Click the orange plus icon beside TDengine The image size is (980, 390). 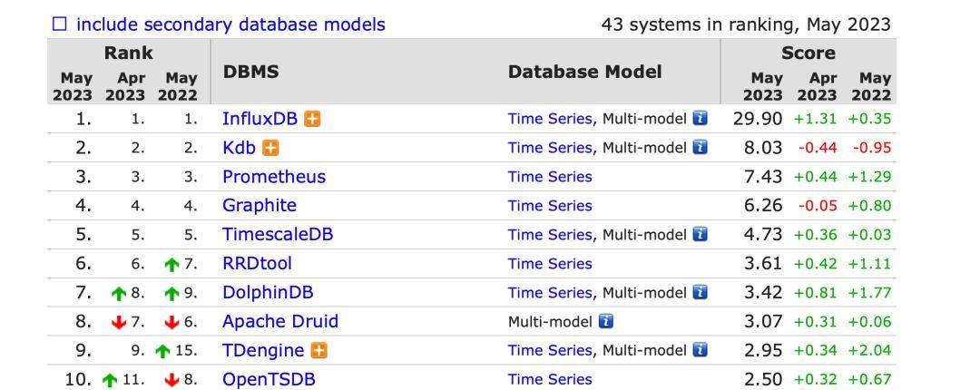click(x=318, y=351)
